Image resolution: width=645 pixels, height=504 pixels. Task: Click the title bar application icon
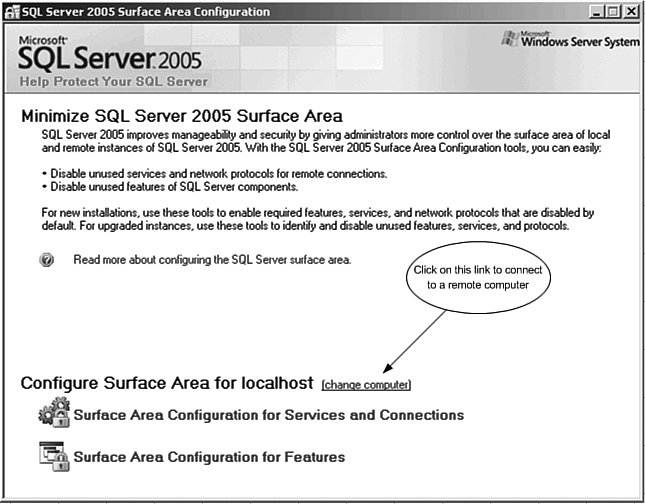click(x=12, y=12)
